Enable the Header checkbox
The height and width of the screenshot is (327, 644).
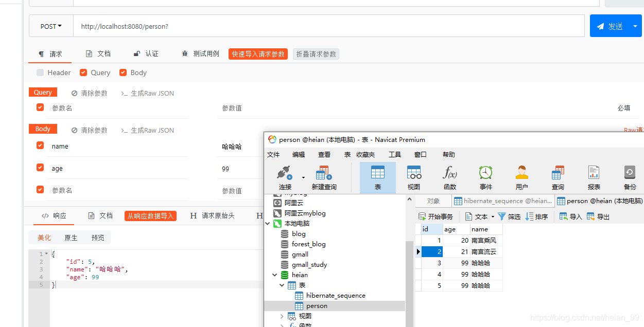coord(40,72)
